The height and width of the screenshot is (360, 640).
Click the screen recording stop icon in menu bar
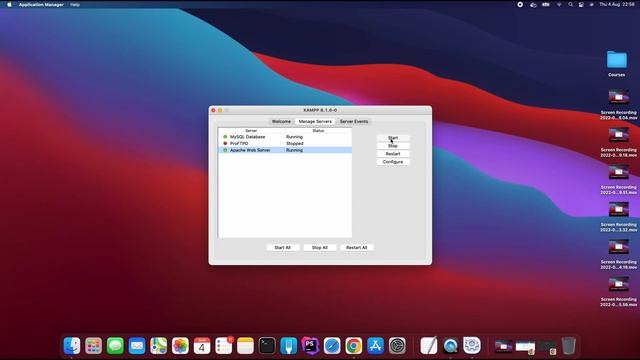pyautogui.click(x=520, y=4)
